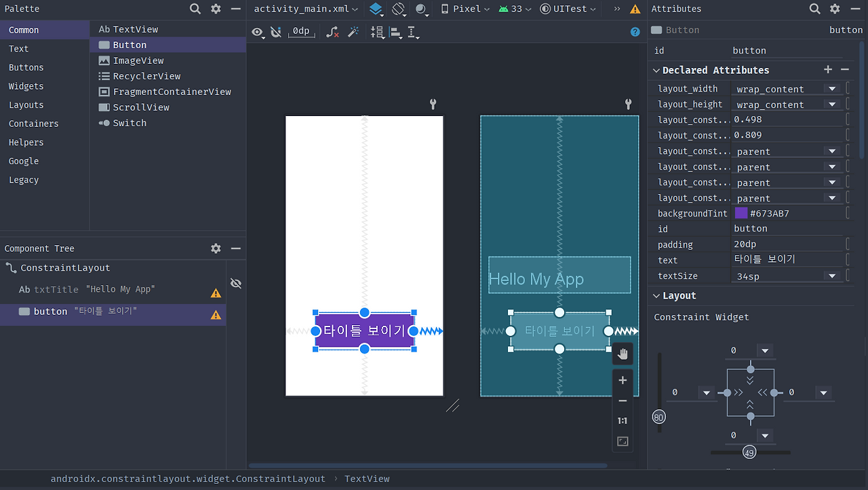Viewport: 868px width, 490px height.
Task: Toggle autoconnect magnet icon
Action: [275, 32]
